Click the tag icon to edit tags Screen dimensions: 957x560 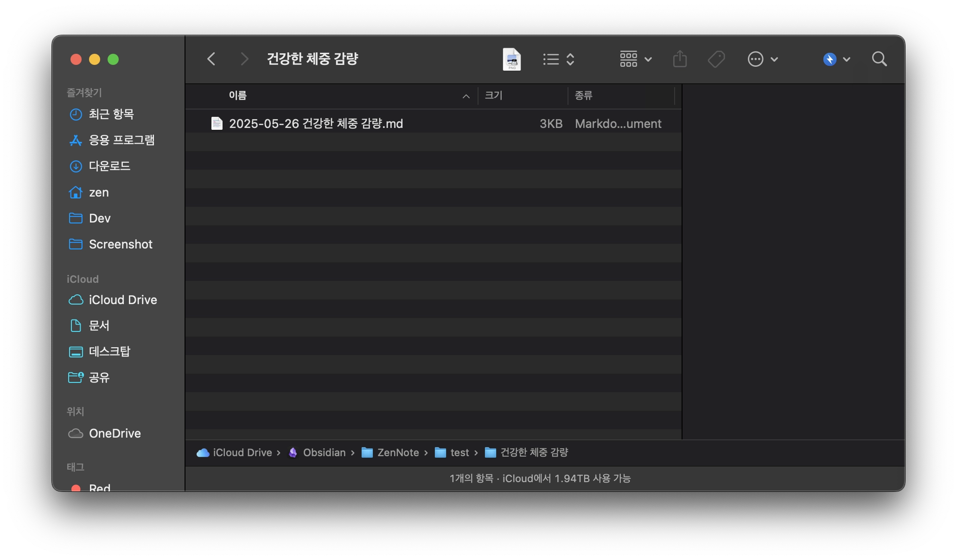click(716, 59)
